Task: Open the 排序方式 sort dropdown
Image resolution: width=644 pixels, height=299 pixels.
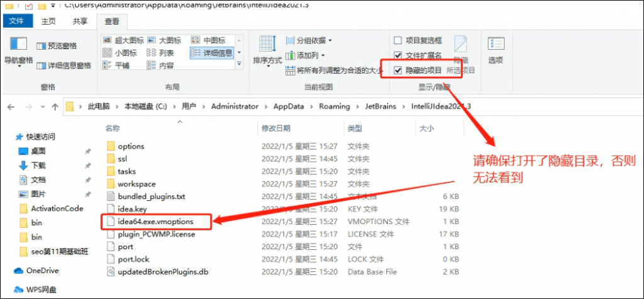Action: (267, 50)
